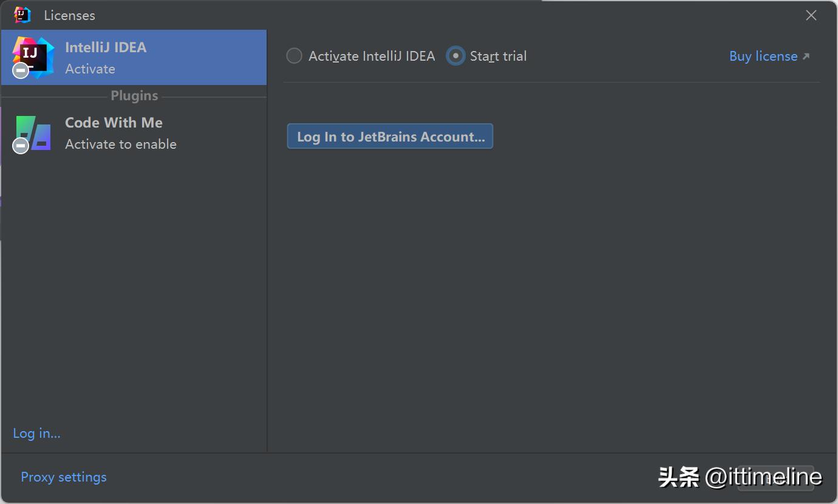
Task: Click the arrow icon beside Buy license
Action: [806, 56]
